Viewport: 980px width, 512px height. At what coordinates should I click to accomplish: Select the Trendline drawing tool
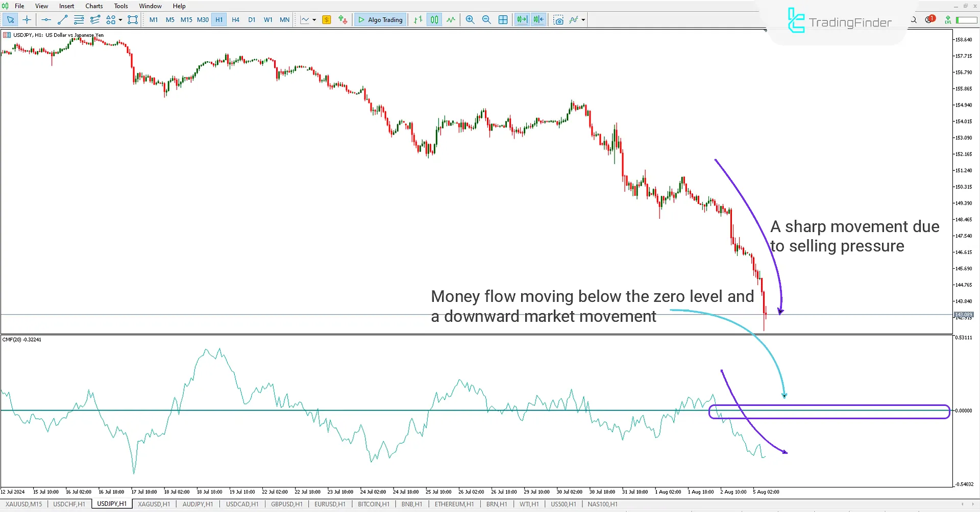click(x=63, y=19)
